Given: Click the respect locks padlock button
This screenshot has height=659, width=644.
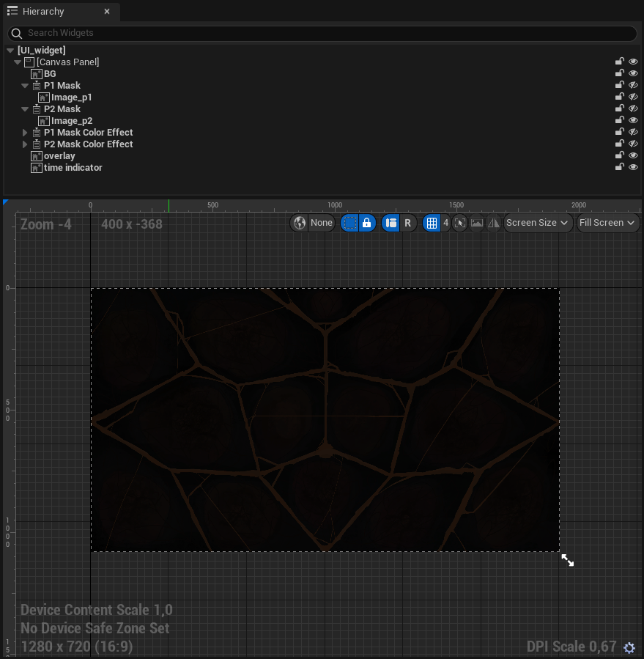Looking at the screenshot, I should pos(367,223).
